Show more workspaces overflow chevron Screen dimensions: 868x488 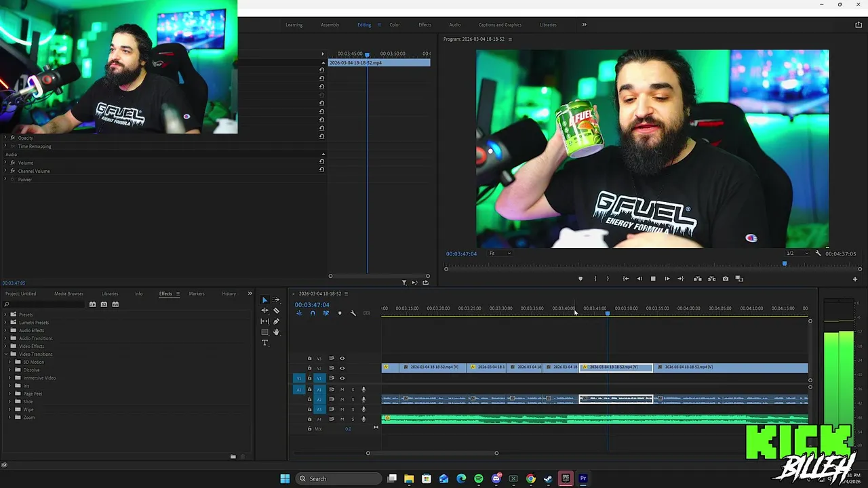584,24
